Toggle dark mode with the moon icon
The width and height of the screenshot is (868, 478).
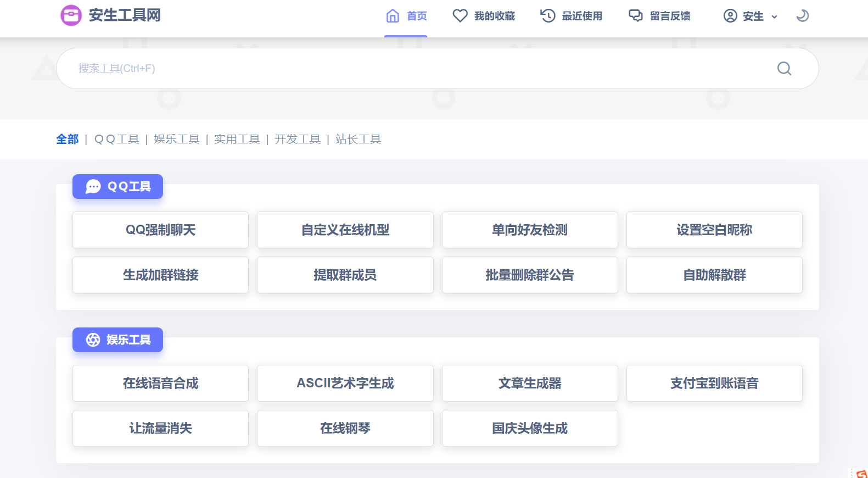803,15
